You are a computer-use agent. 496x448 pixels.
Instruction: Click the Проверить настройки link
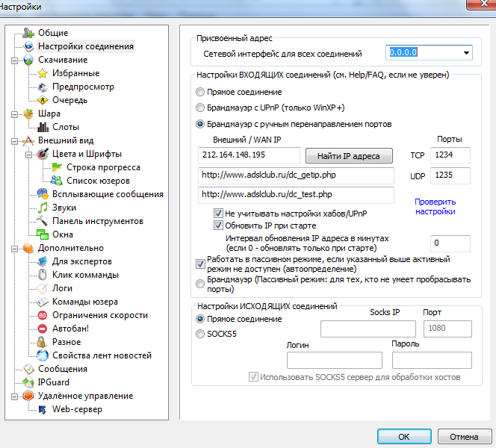435,206
